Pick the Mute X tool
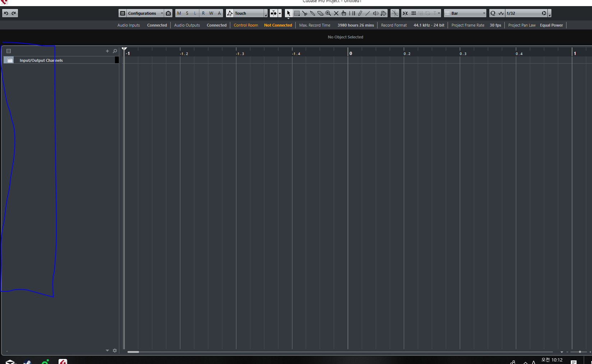Image resolution: width=592 pixels, height=364 pixels. [x=336, y=13]
